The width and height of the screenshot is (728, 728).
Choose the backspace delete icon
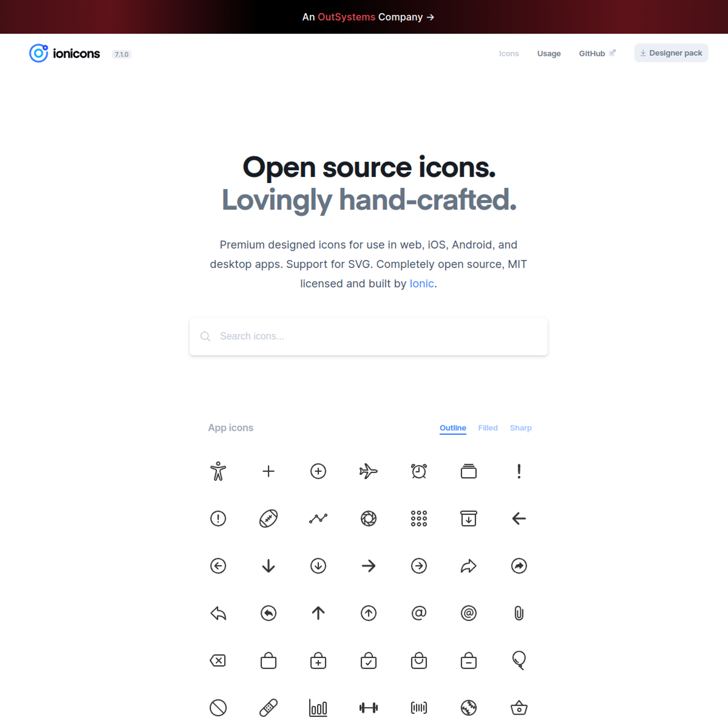[218, 660]
